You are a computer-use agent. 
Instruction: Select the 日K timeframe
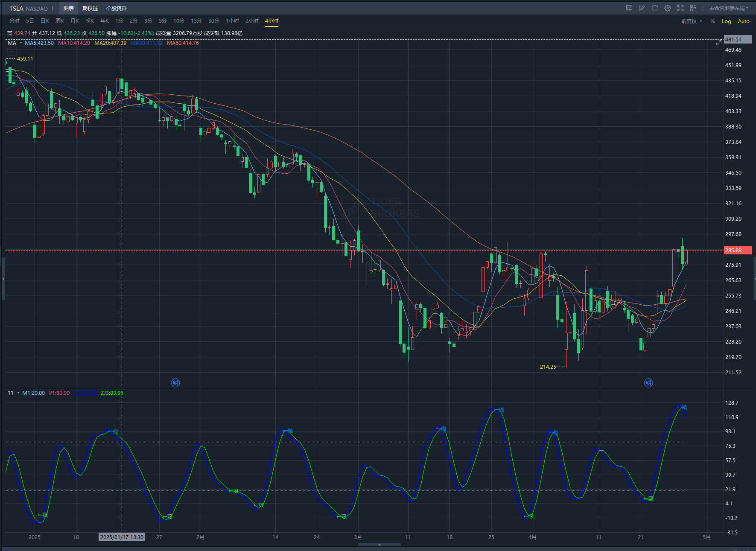tap(45, 21)
